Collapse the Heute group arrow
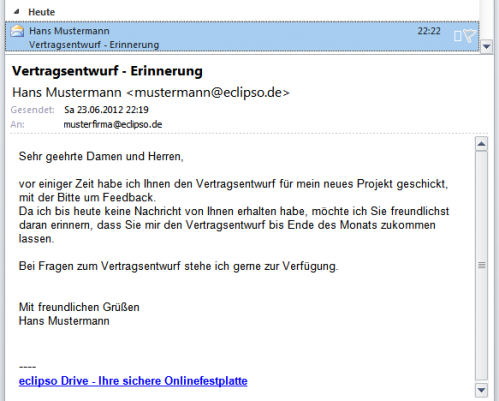 [x=16, y=12]
